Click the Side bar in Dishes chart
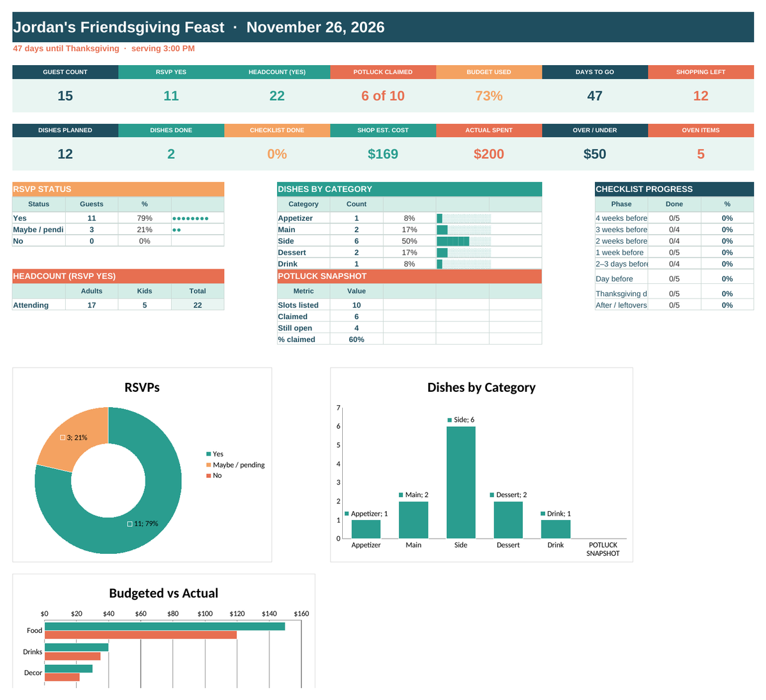Viewport: 766px width, 700px height. pos(461,482)
